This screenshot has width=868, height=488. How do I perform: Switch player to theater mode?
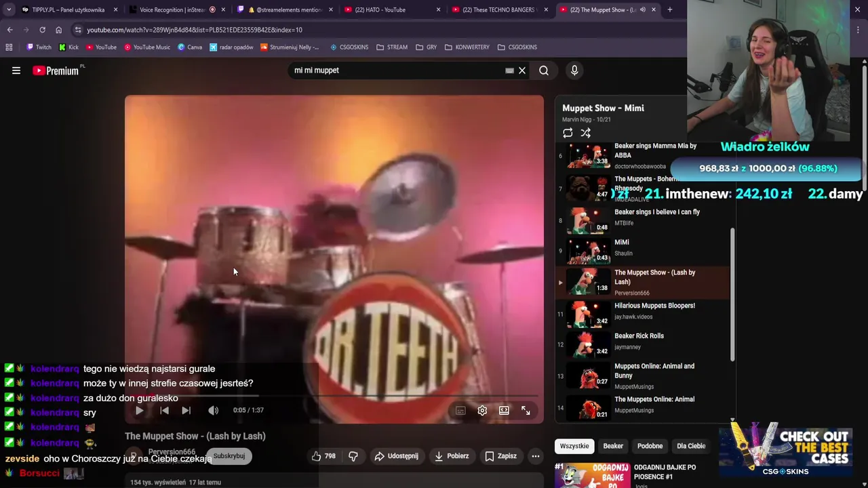pos(504,410)
